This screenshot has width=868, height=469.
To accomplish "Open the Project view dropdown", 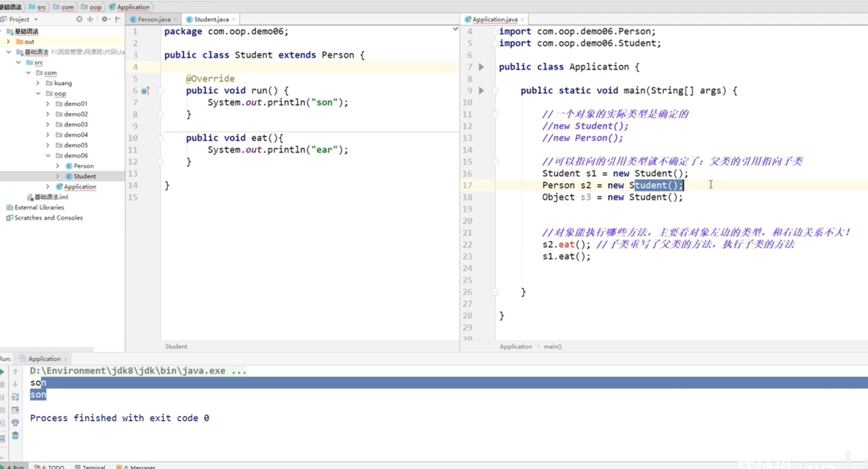I will (36, 19).
